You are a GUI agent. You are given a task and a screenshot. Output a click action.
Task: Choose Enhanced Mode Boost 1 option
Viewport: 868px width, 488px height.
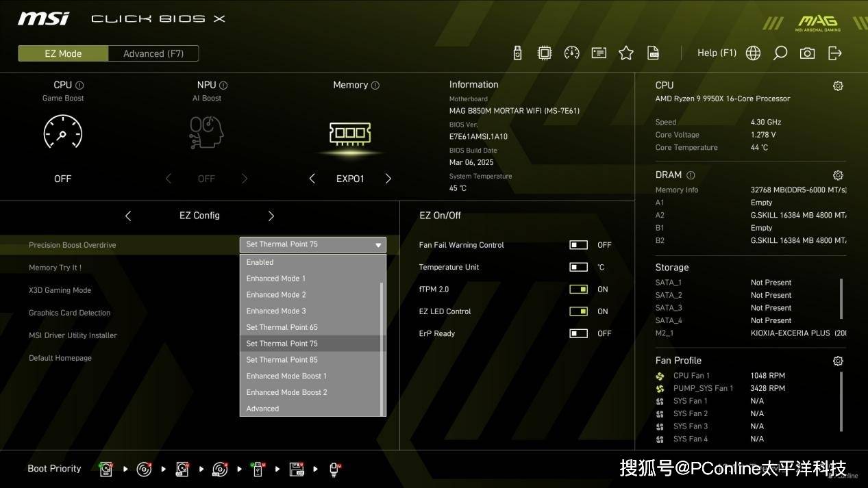click(310, 376)
